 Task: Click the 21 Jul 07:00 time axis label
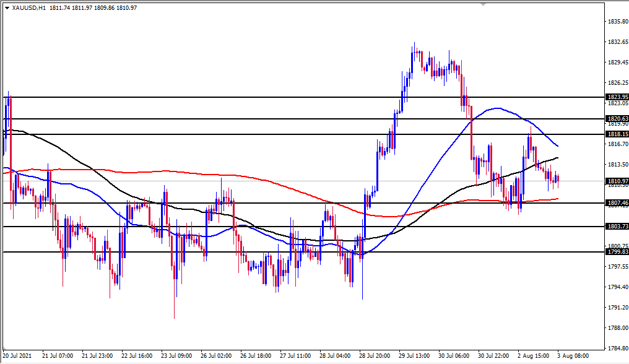(58, 355)
